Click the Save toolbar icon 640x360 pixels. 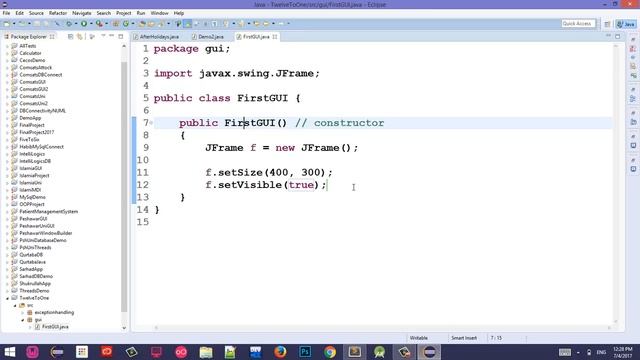click(37, 24)
